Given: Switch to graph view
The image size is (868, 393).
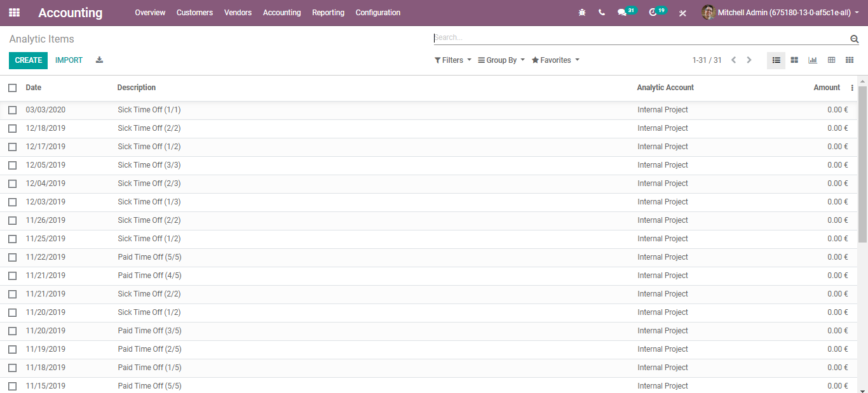Looking at the screenshot, I should coord(813,60).
